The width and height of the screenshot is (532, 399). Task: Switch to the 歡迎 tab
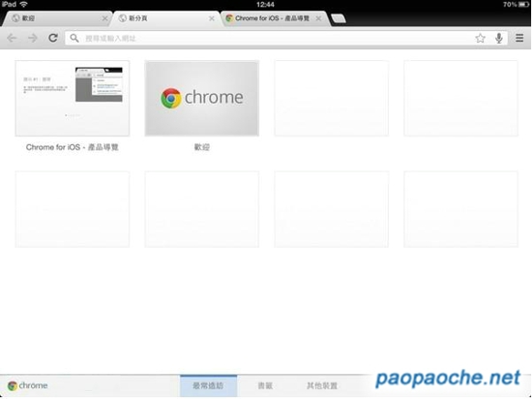pos(56,18)
